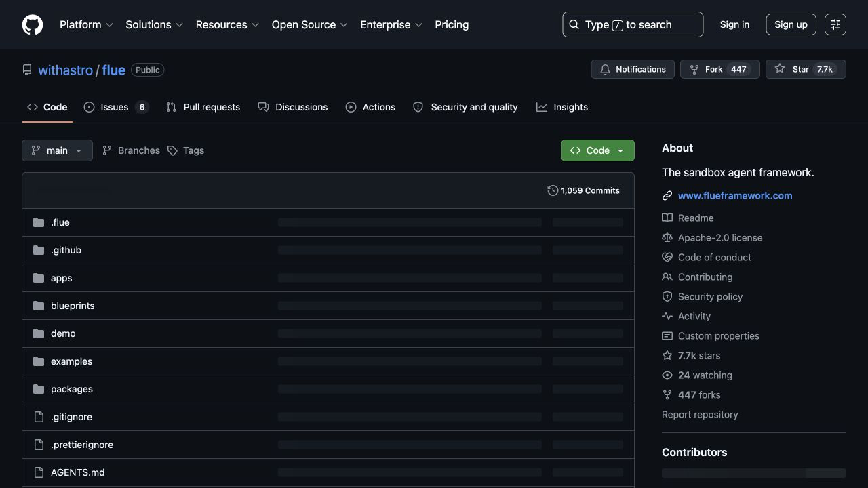
Task: Select the Code tab
Action: pyautogui.click(x=47, y=107)
